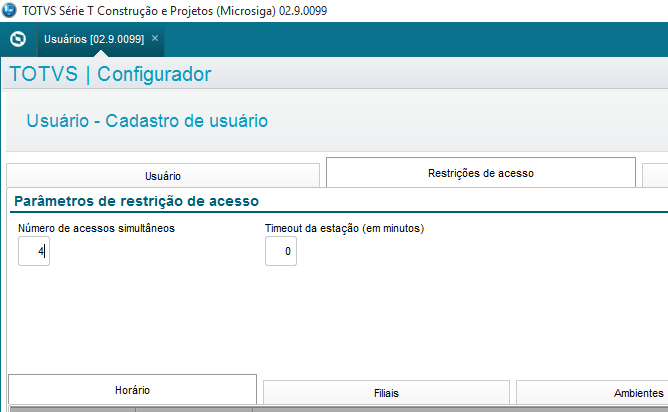This screenshot has height=412, width=668.
Task: Click the window title TOTVS Série T text
Action: 175,11
